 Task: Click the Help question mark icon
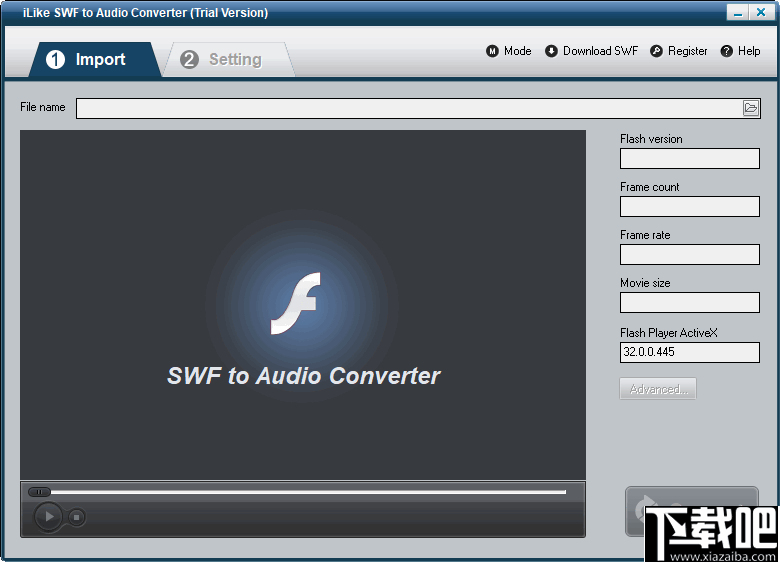click(x=726, y=51)
